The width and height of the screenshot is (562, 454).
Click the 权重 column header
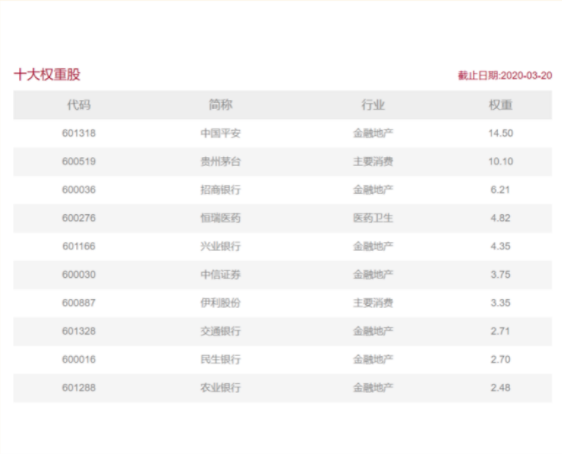[x=501, y=105]
